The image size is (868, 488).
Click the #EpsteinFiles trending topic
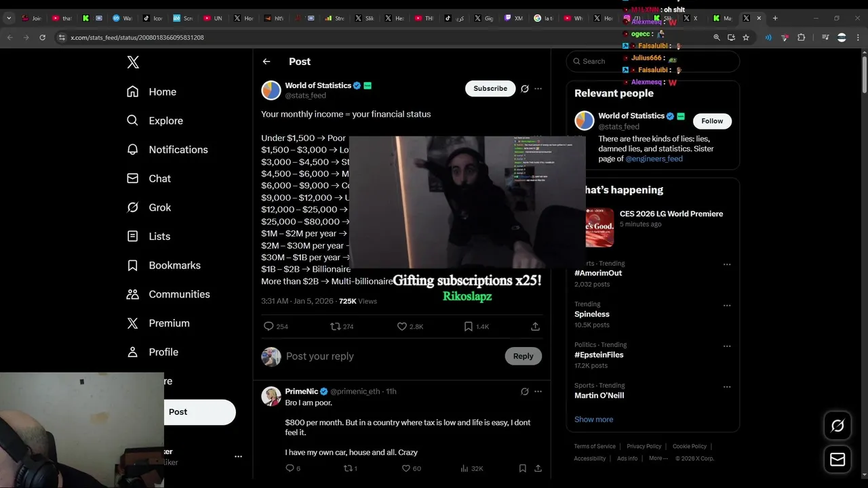point(599,355)
